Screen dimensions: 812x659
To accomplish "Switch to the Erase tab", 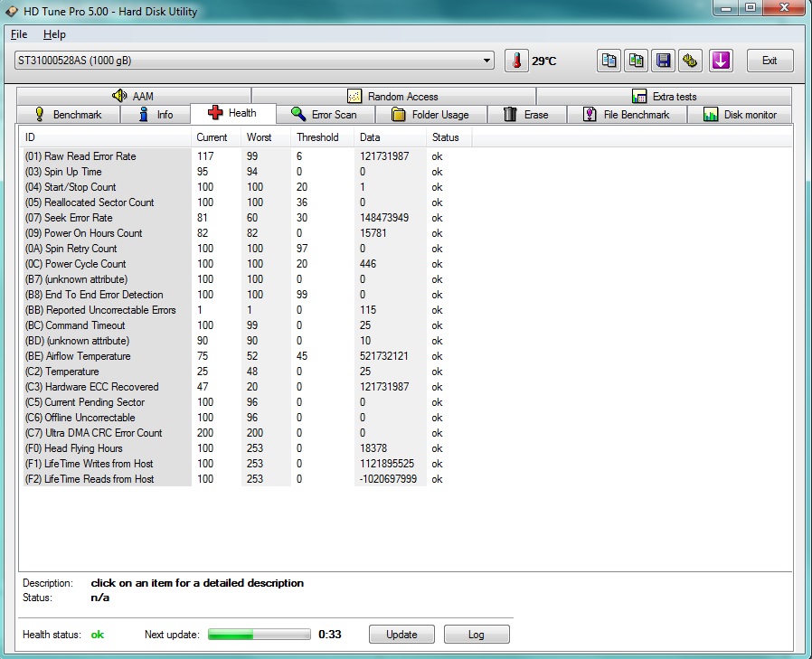I will (526, 115).
